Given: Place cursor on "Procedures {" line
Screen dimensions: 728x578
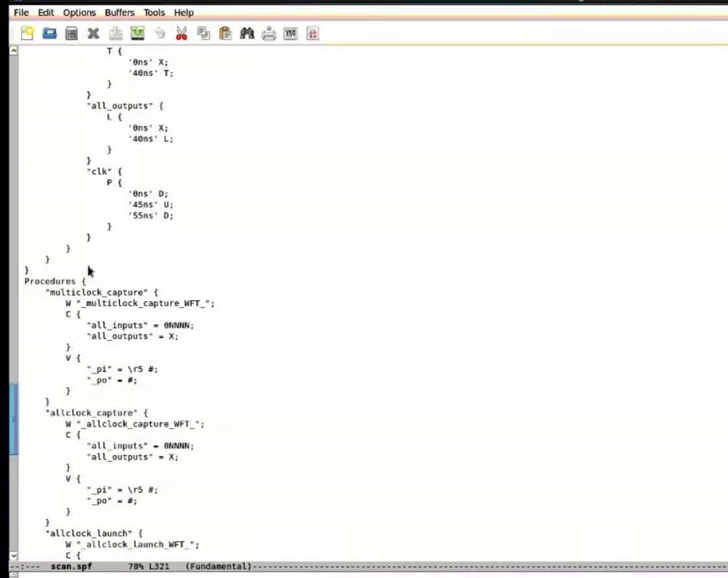Looking at the screenshot, I should coord(55,281).
